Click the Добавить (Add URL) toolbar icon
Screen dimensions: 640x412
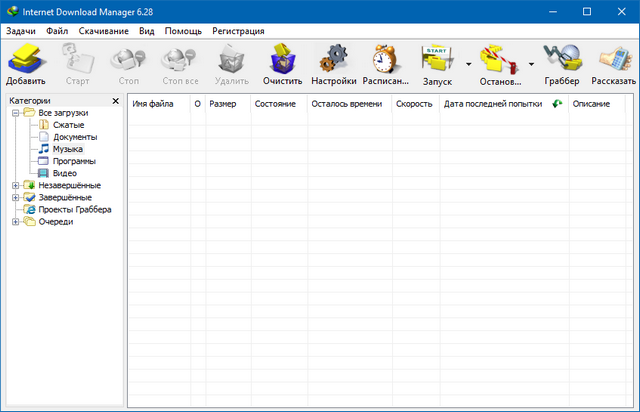pos(25,58)
